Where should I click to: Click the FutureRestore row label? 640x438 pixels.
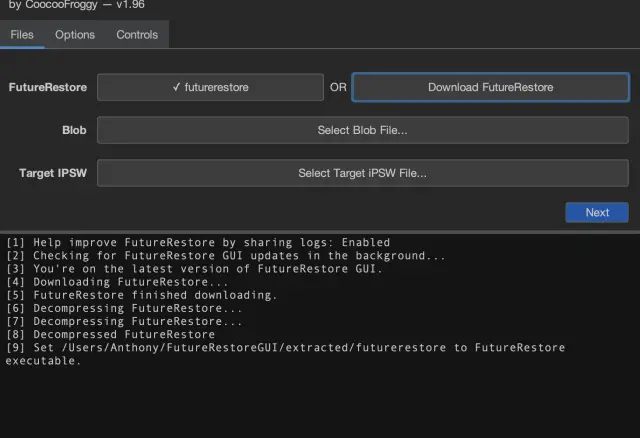point(48,87)
